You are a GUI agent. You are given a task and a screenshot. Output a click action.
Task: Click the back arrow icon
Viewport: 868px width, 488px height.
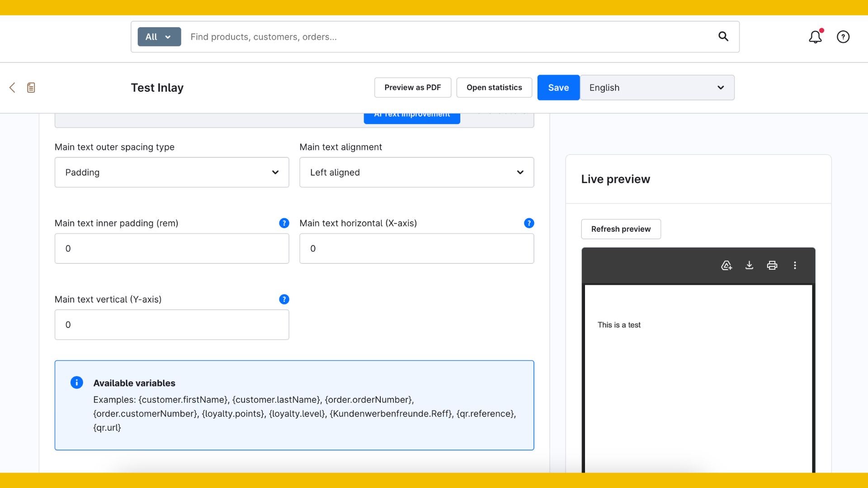12,88
